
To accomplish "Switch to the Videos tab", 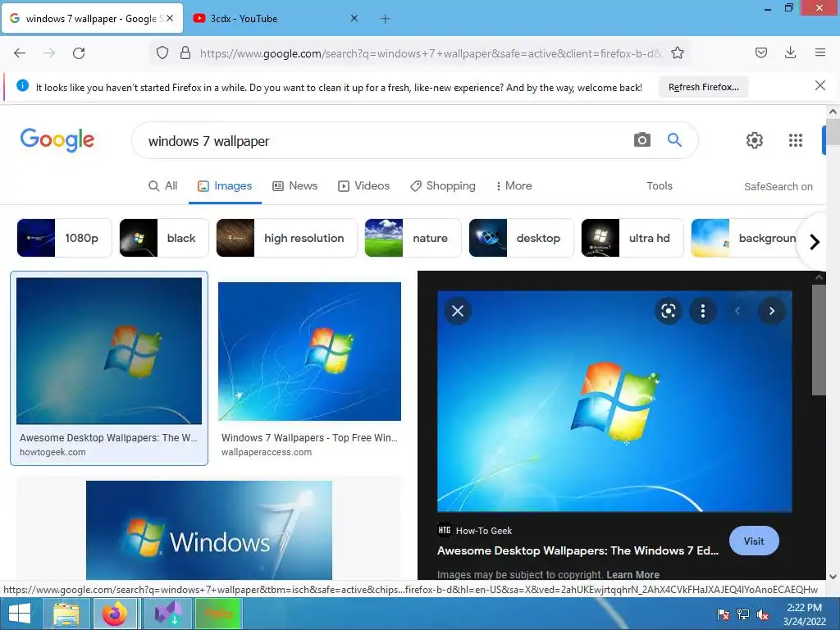I will (363, 186).
